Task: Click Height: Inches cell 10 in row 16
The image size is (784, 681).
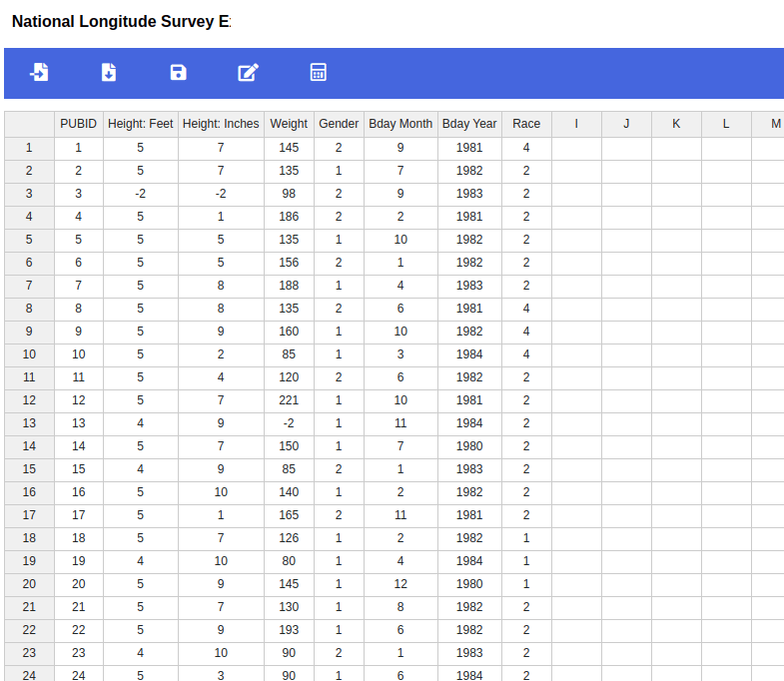Action: pyautogui.click(x=221, y=492)
